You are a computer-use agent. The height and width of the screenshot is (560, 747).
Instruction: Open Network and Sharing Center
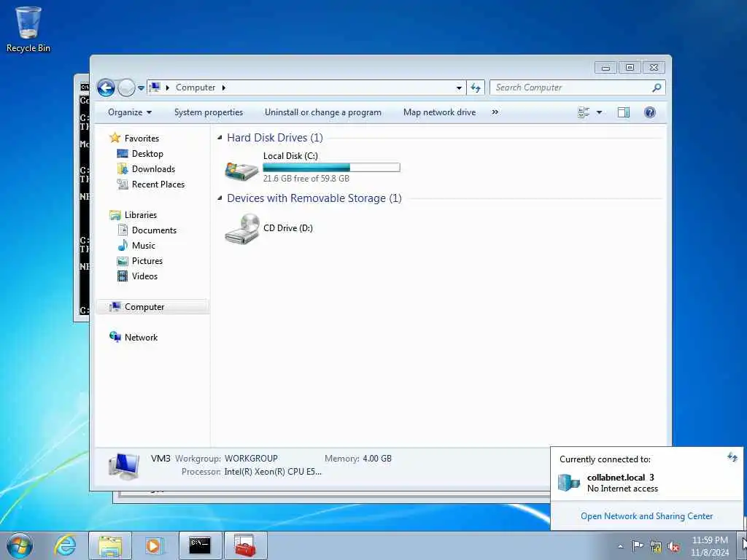tap(646, 516)
